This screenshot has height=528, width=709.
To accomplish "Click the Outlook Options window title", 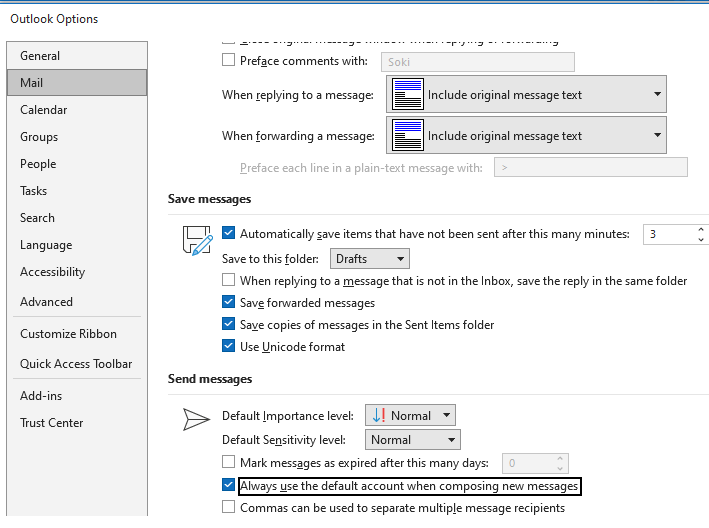I will [x=54, y=19].
